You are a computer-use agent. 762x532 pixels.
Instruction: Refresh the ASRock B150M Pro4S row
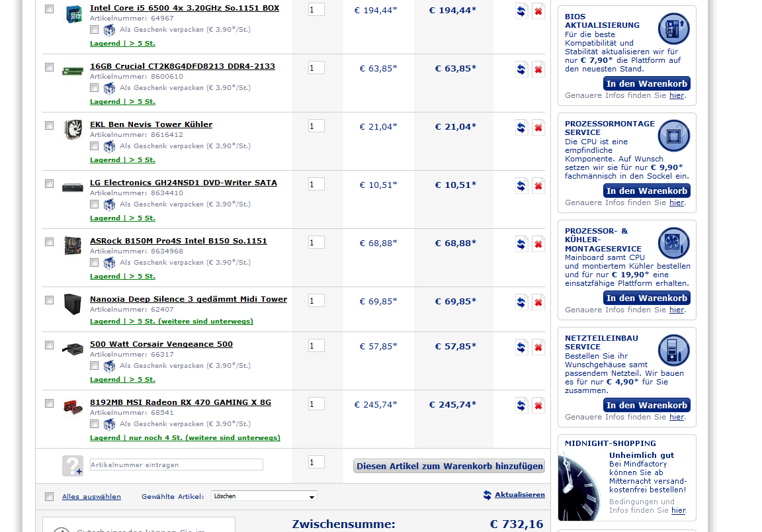[x=521, y=244]
